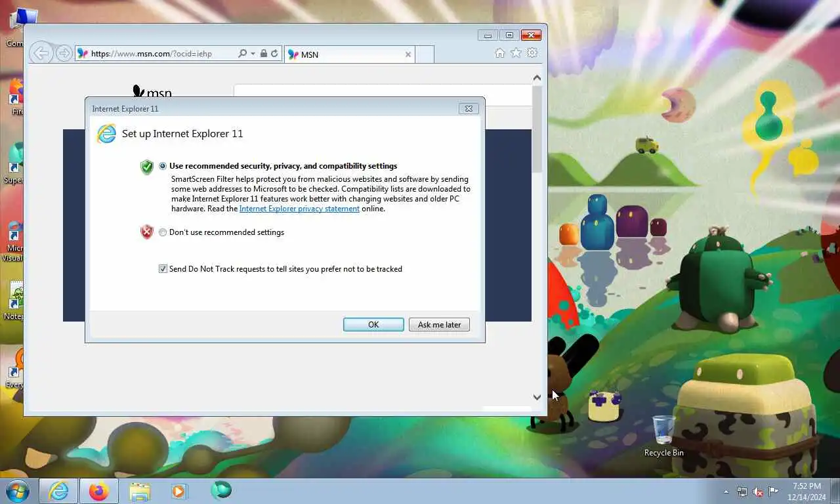The width and height of the screenshot is (840, 504).
Task: Minimize the Internet Explorer window
Action: pyautogui.click(x=487, y=35)
